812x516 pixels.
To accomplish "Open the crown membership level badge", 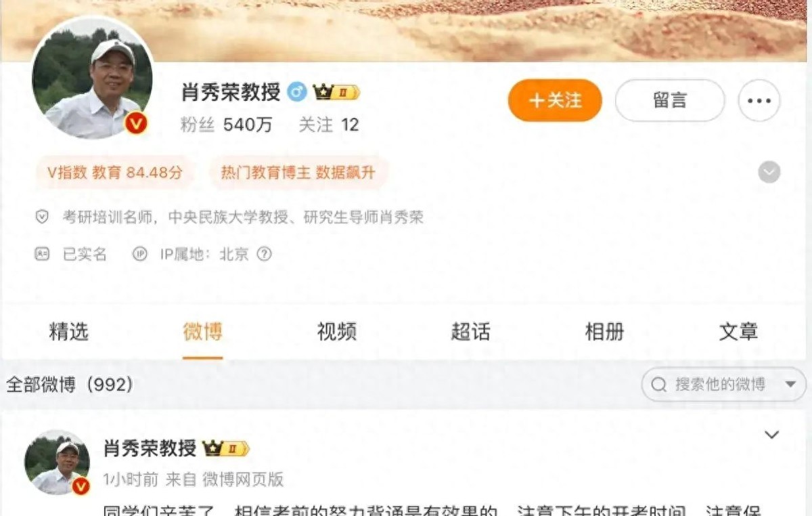I will (336, 92).
